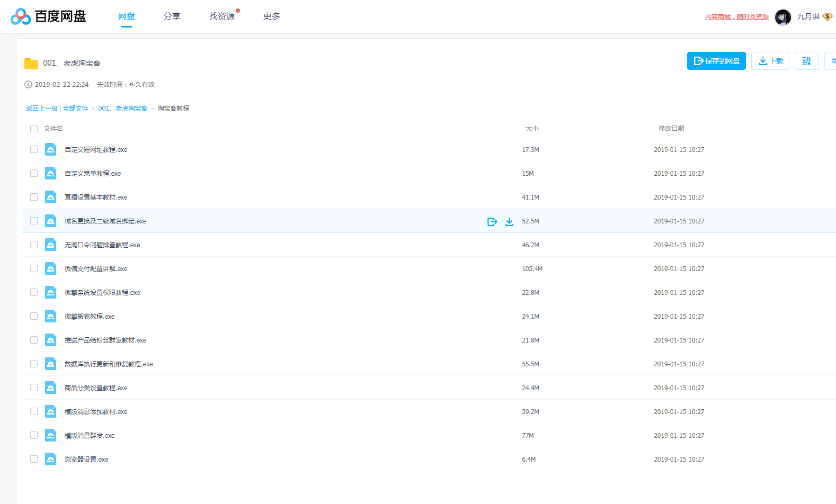Screen dimensions: 836x504
Task: Open the 网盘 tab
Action: pyautogui.click(x=127, y=16)
